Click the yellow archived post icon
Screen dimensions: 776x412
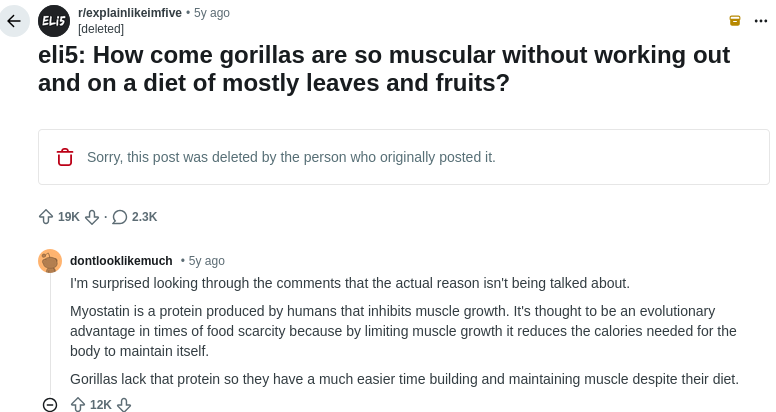735,21
